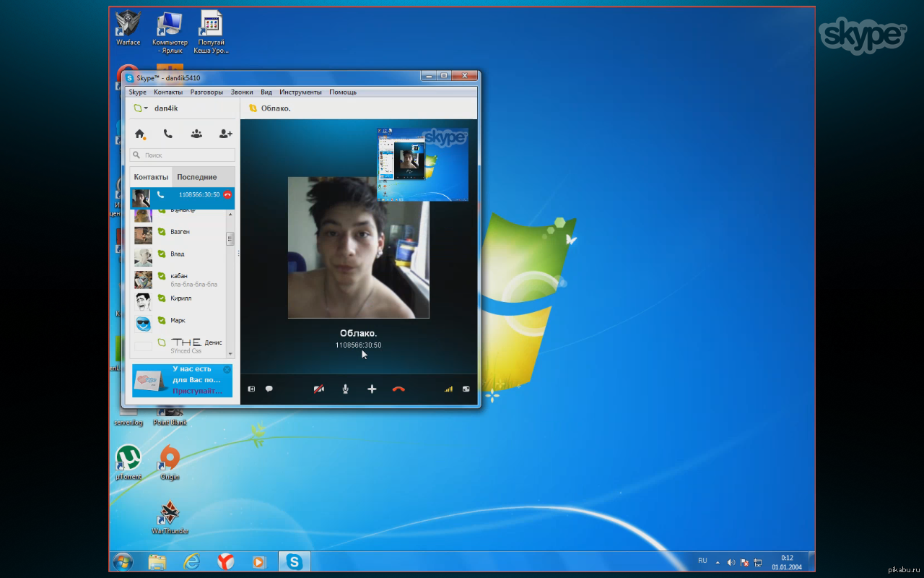End call with red hang-up button
924x578 pixels.
(x=398, y=389)
